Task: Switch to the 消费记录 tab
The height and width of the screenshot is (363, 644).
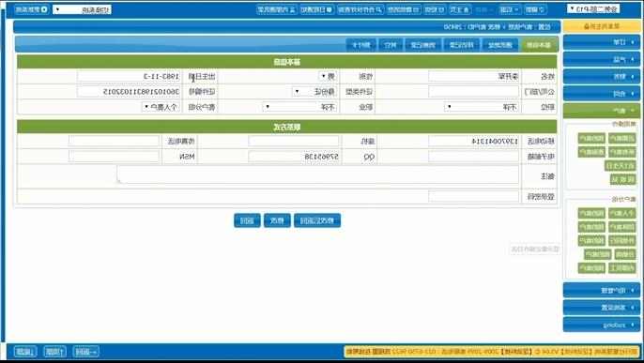Action: pos(423,45)
